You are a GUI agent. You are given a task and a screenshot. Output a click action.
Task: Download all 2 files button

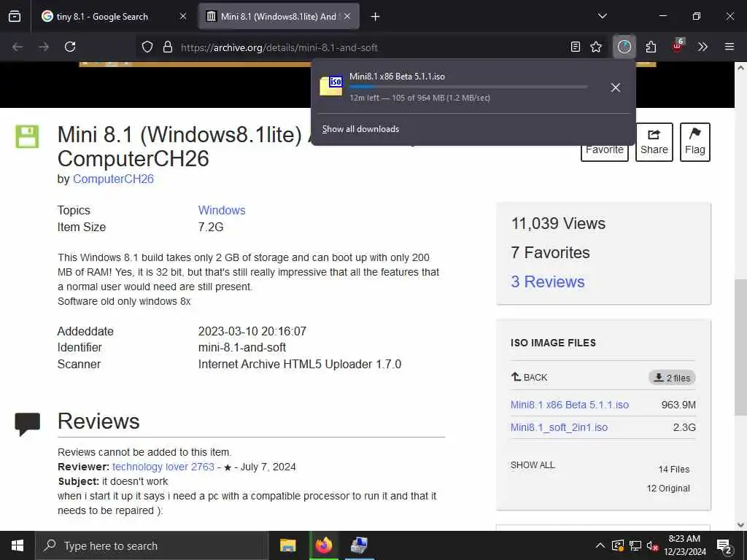[x=672, y=378]
